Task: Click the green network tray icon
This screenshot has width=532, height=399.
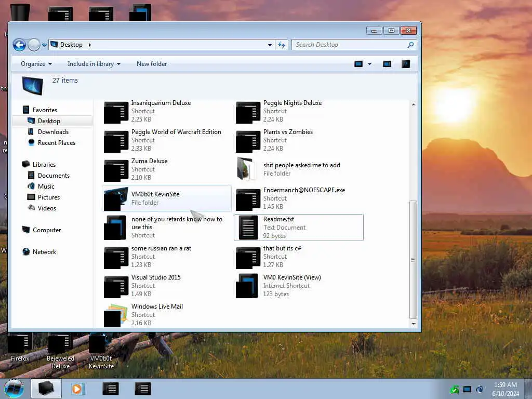Action: click(455, 389)
